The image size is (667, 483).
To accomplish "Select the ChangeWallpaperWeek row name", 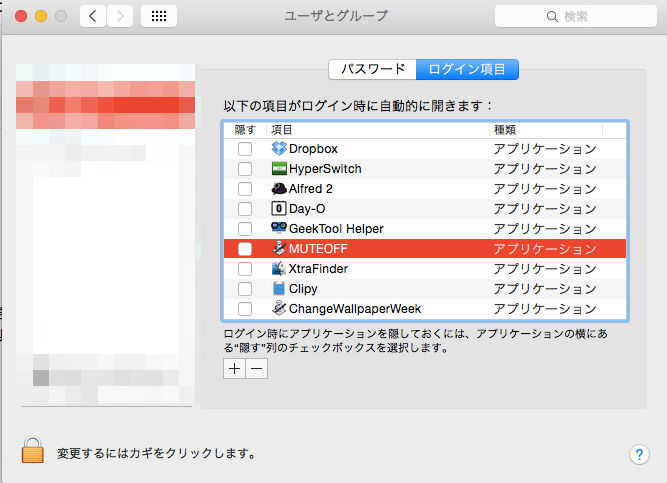I will pos(355,309).
